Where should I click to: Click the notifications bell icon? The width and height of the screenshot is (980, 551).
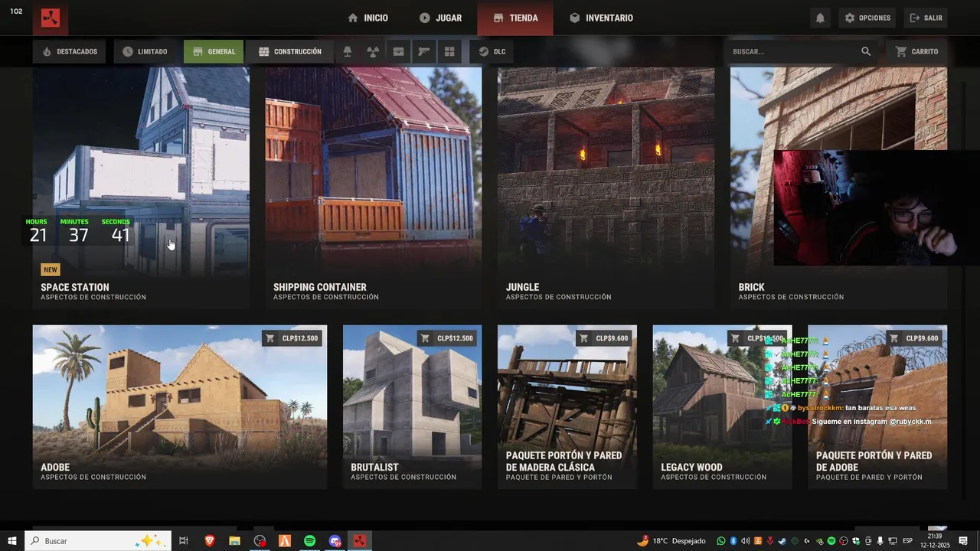click(x=820, y=18)
